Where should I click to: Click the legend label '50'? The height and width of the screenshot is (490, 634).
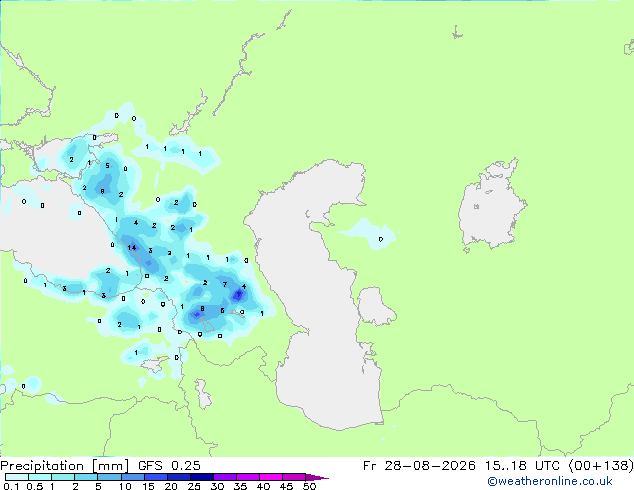[x=309, y=486]
